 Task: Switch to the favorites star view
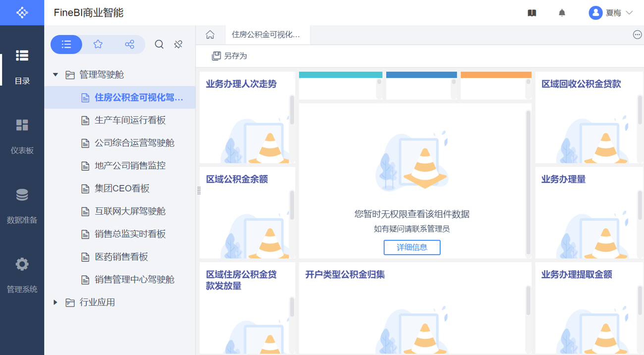(98, 45)
